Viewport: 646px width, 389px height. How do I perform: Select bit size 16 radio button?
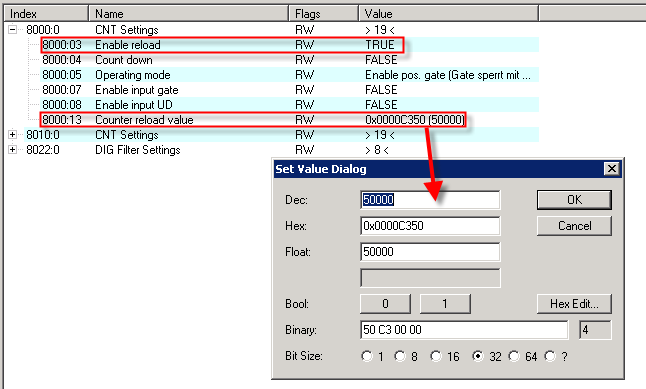tap(436, 356)
